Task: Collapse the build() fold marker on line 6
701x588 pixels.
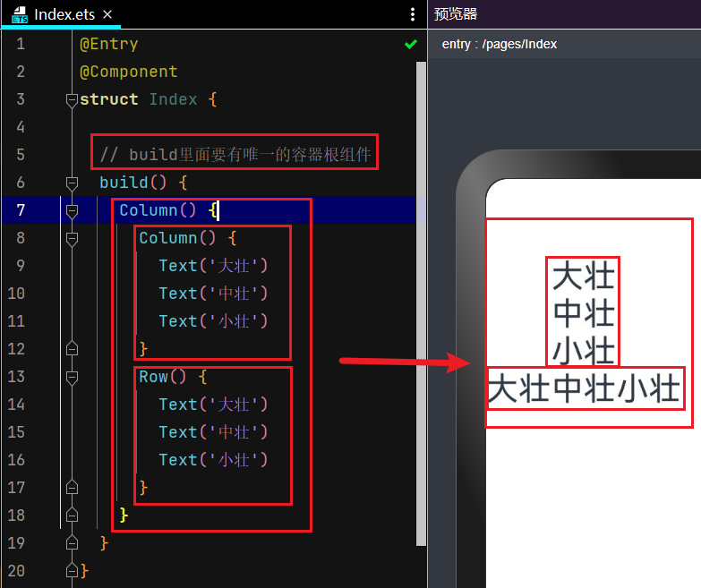Action: click(x=72, y=183)
